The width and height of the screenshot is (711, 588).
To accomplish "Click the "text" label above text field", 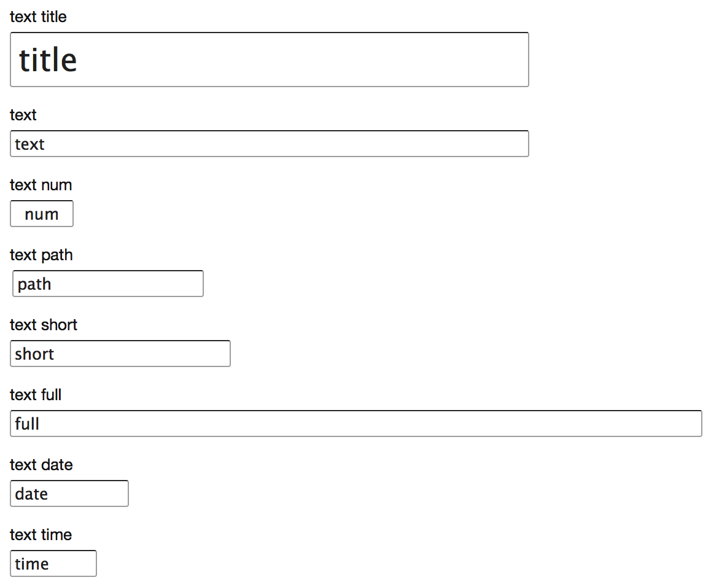I will [23, 115].
